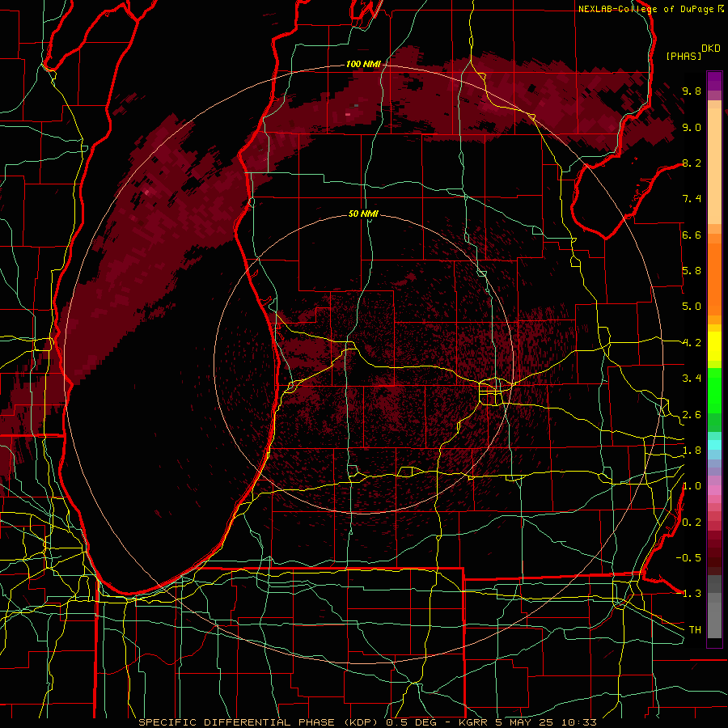Click the "NEXLAB-College of DuPage" credit text
Image resolution: width=728 pixels, height=728 pixels.
coord(645,9)
